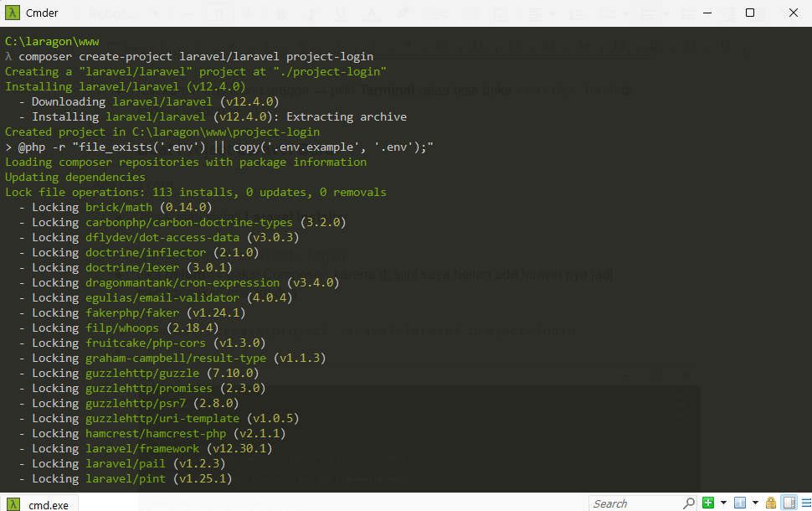The width and height of the screenshot is (812, 511).
Task: Open the Cmder system menu icon in title bar
Action: [13, 13]
